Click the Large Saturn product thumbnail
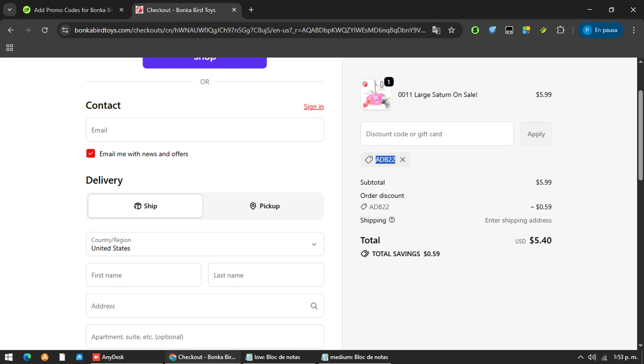 [x=376, y=95]
